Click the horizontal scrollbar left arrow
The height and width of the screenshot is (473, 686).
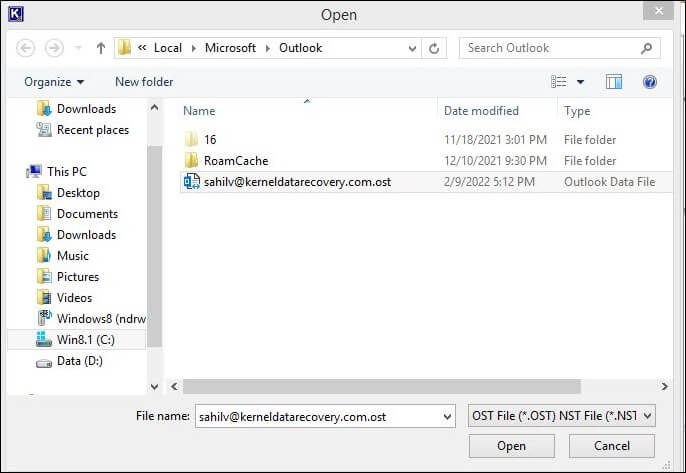pos(174,386)
